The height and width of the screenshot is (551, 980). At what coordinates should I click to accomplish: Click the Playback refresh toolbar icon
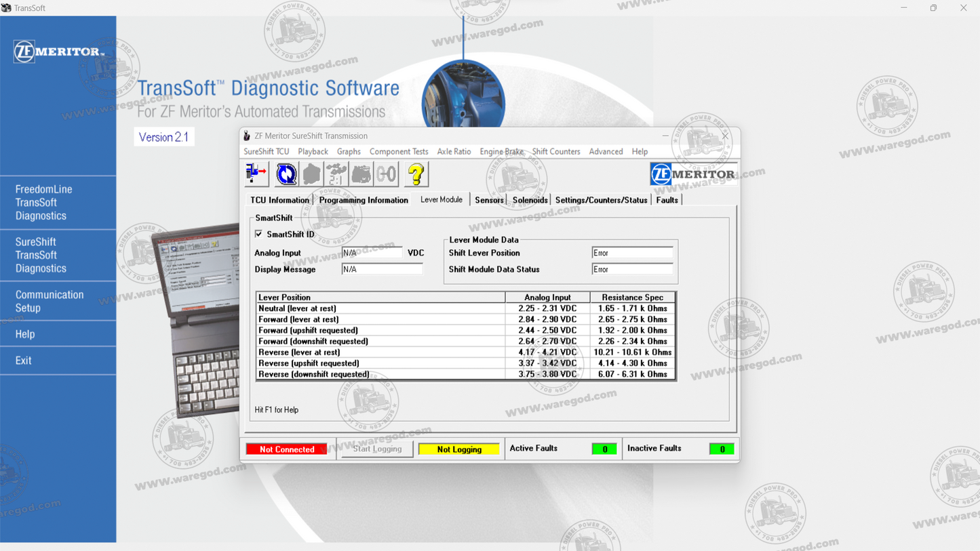(286, 174)
